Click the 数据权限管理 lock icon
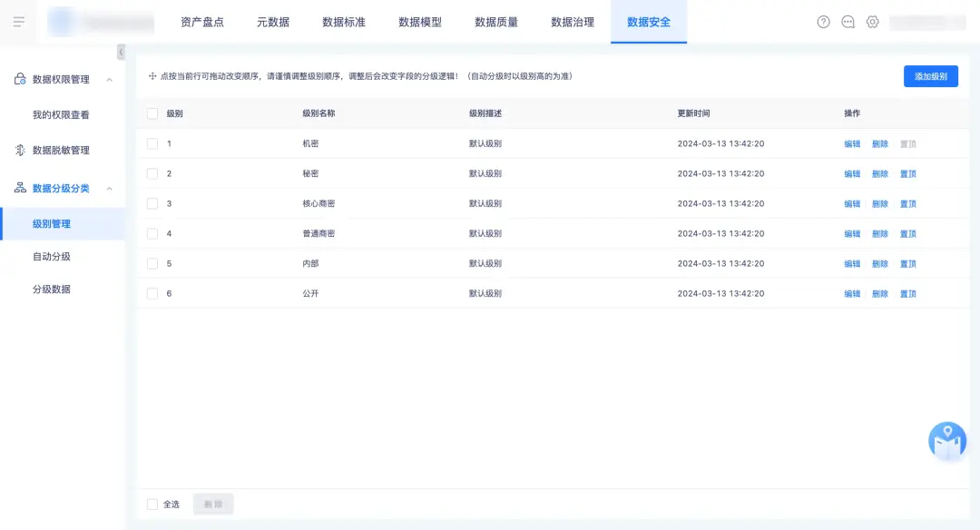 (x=20, y=79)
